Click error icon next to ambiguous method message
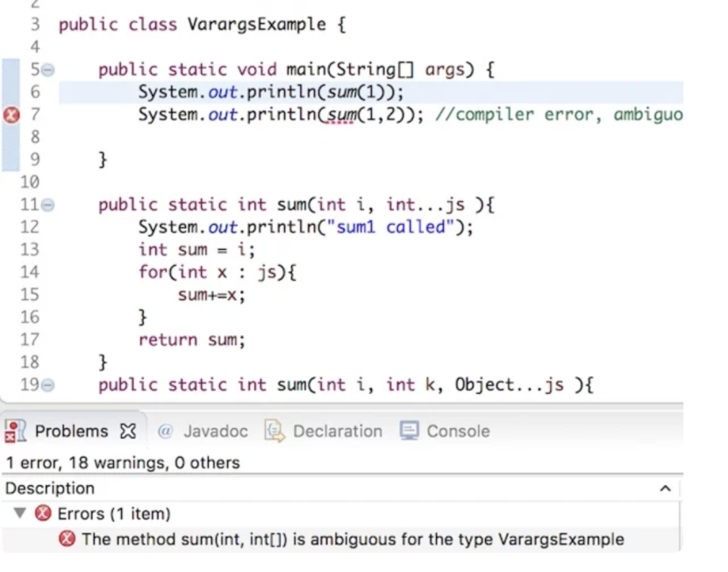Viewport: 728px width, 572px height. coord(66,539)
